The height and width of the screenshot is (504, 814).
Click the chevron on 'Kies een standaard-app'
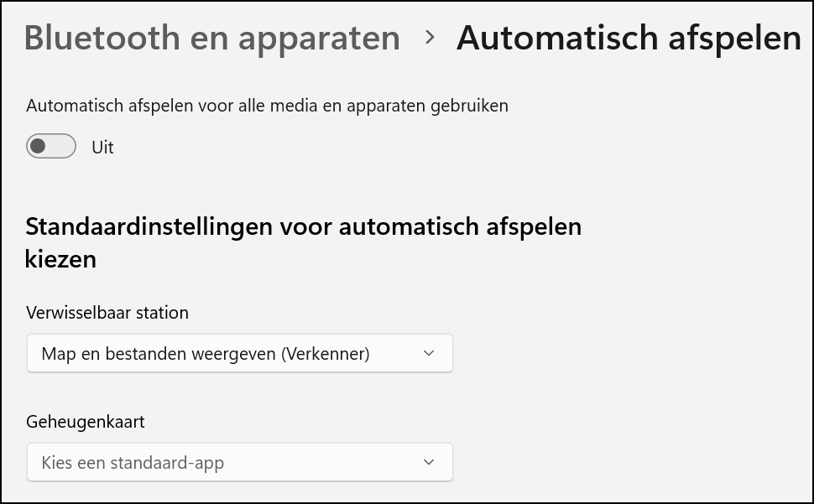pos(430,461)
